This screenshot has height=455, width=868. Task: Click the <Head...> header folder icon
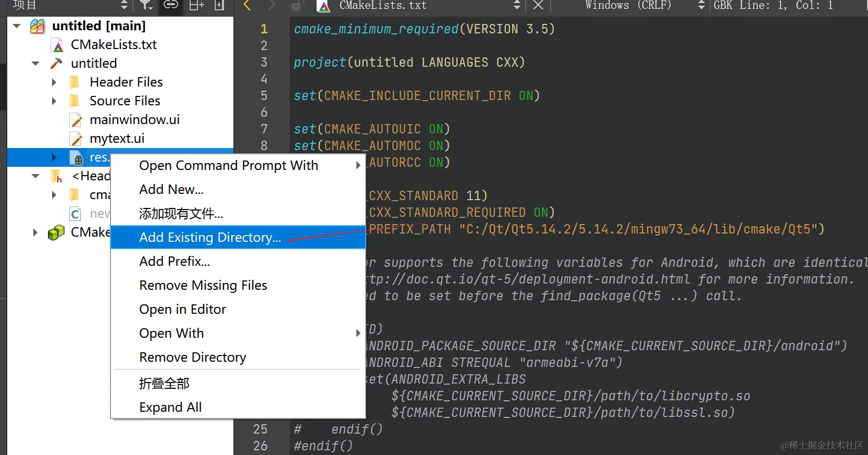click(56, 176)
